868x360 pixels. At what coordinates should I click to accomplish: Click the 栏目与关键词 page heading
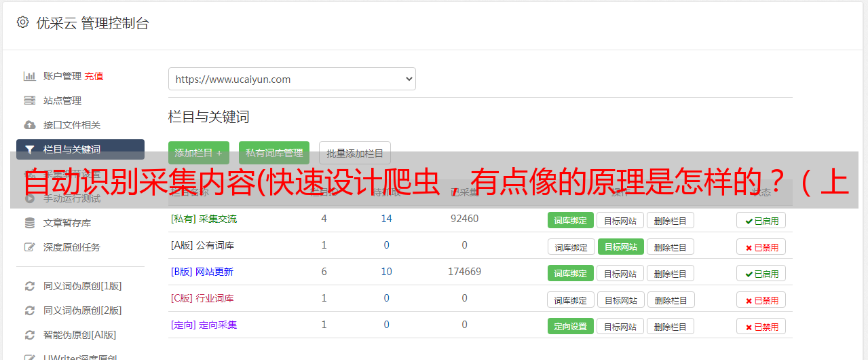point(209,117)
